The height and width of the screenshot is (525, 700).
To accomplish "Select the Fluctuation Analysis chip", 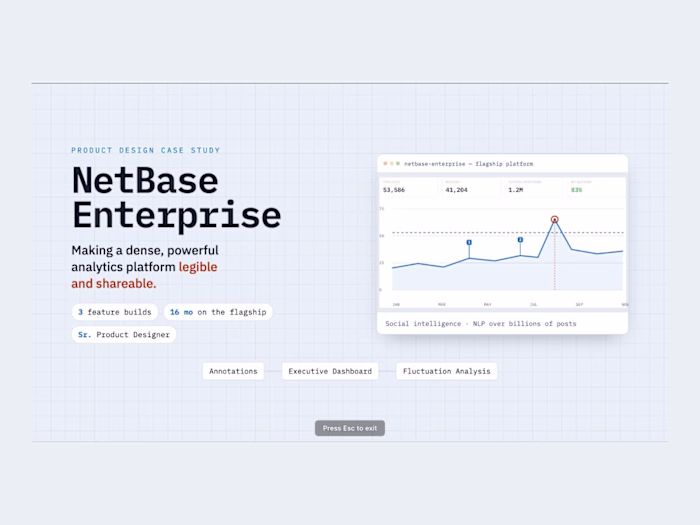I will (446, 371).
